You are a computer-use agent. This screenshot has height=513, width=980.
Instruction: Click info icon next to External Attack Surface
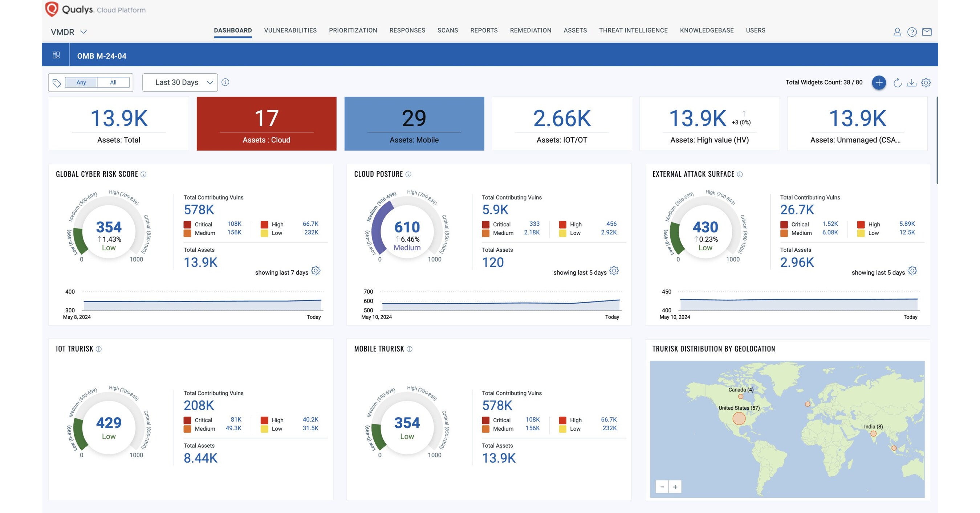coord(740,175)
